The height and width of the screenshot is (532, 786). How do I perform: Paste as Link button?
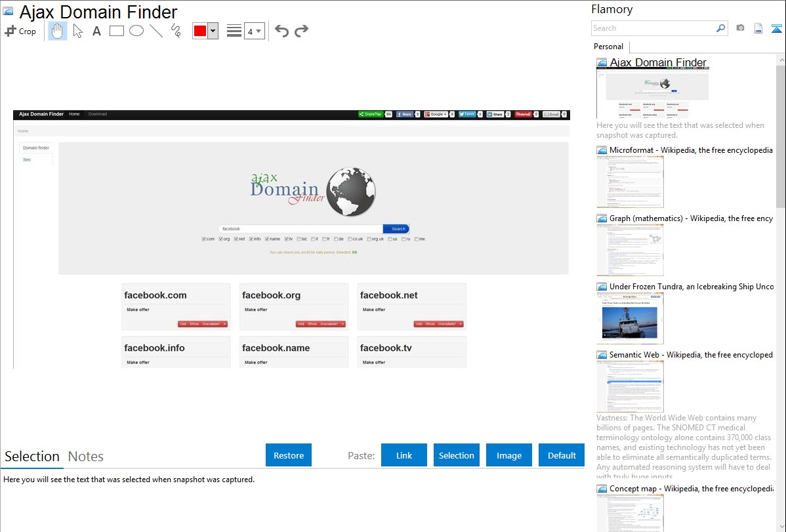pos(404,455)
